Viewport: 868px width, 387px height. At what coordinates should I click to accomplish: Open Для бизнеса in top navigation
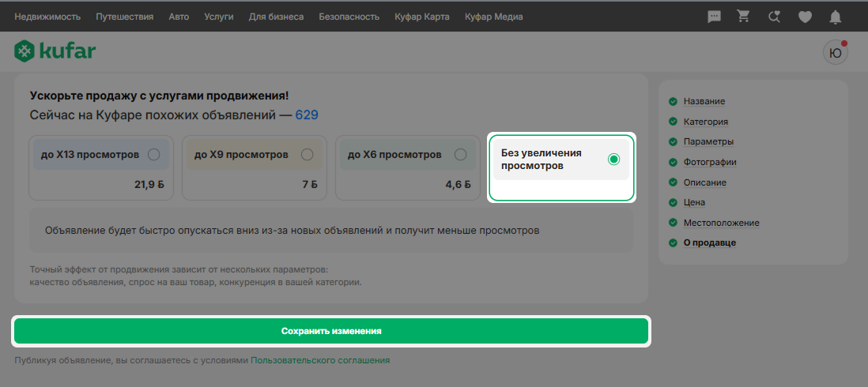pyautogui.click(x=276, y=17)
